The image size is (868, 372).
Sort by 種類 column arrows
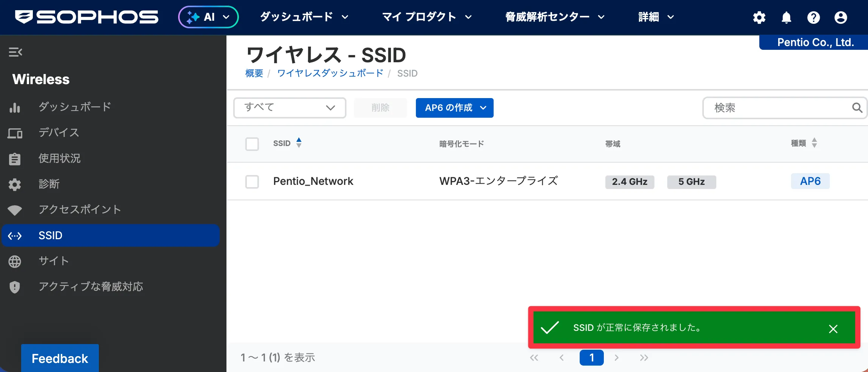tap(814, 143)
